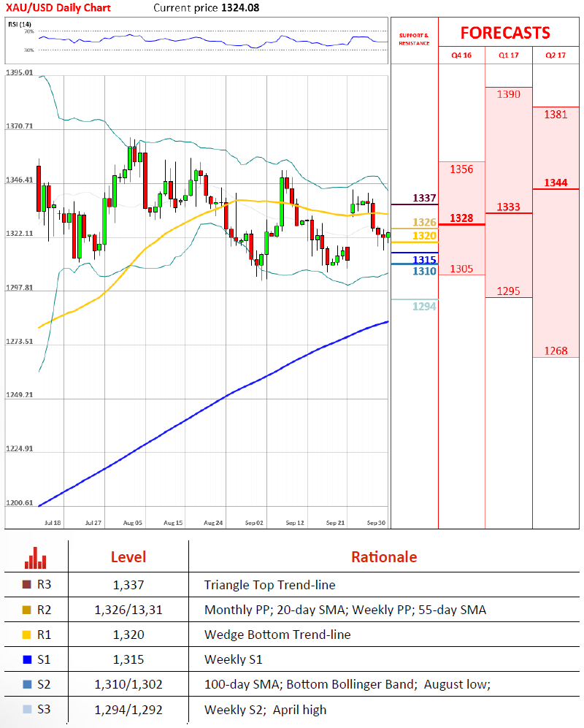584x728 pixels.
Task: Click the S2 level value 1,310/1,302
Action: [128, 684]
